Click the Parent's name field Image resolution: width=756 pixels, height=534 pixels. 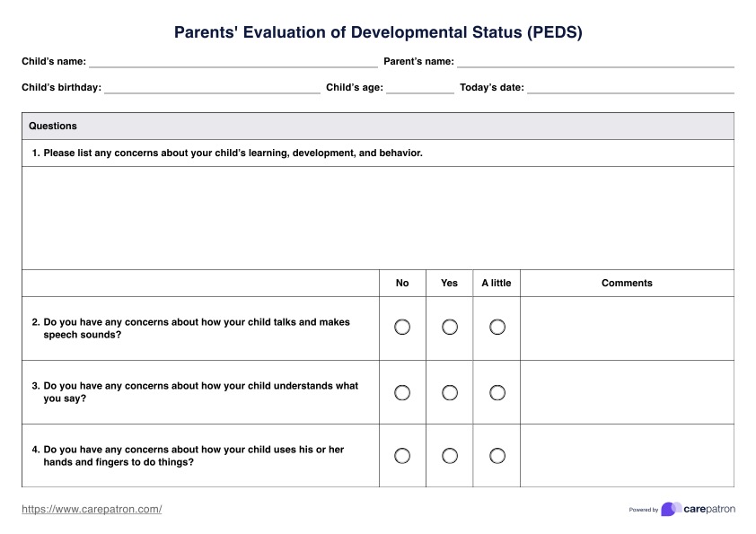(x=594, y=61)
